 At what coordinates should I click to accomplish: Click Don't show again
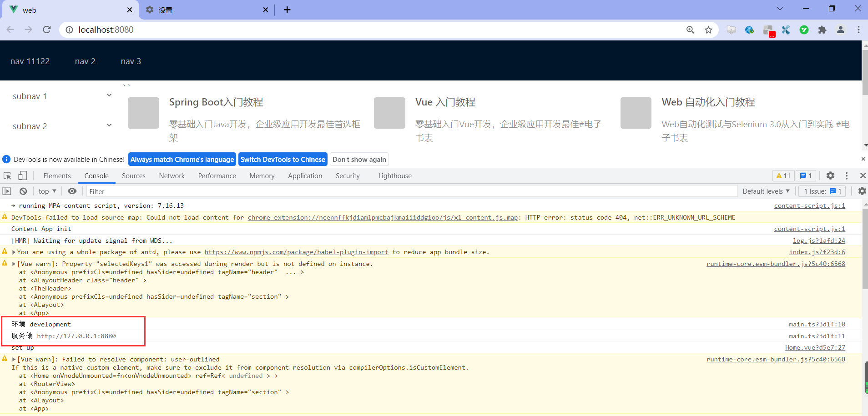pyautogui.click(x=359, y=159)
